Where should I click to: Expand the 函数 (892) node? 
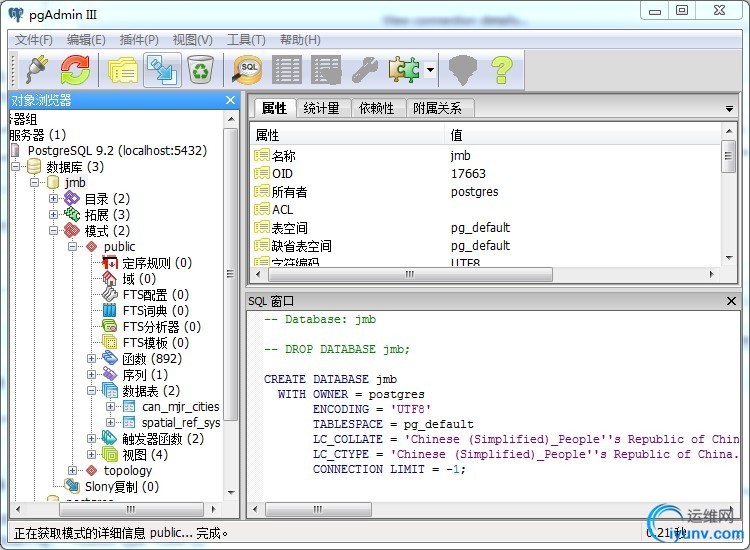tap(91, 358)
